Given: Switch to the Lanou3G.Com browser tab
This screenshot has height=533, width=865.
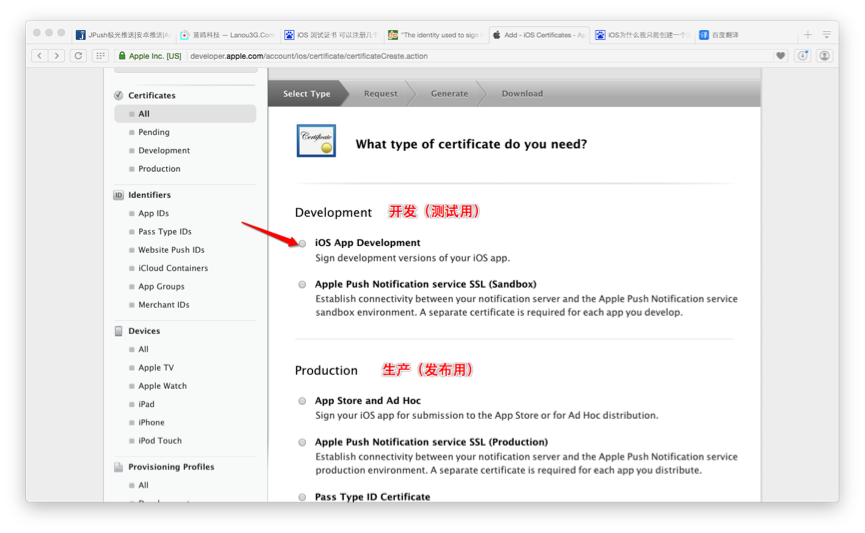Looking at the screenshot, I should 227,35.
